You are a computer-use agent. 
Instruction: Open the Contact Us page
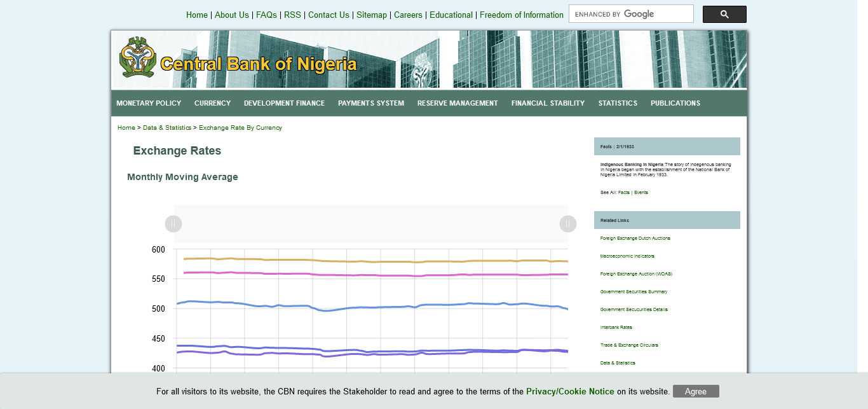(329, 15)
